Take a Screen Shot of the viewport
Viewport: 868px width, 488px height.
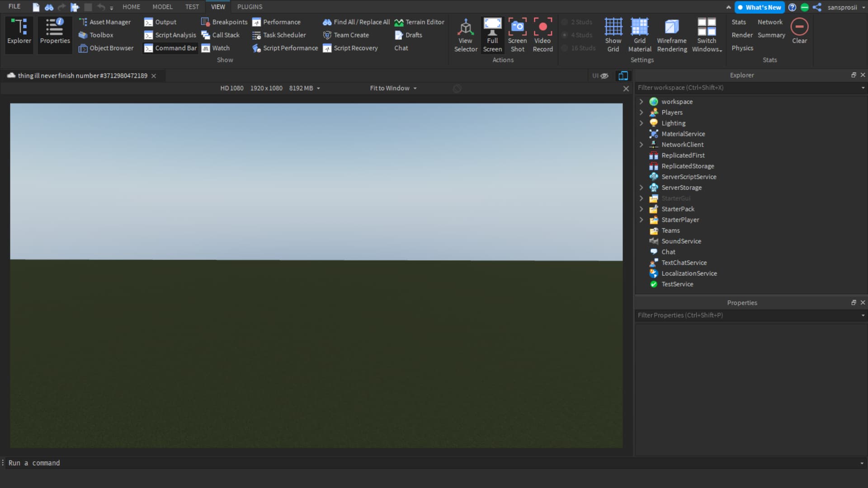517,35
